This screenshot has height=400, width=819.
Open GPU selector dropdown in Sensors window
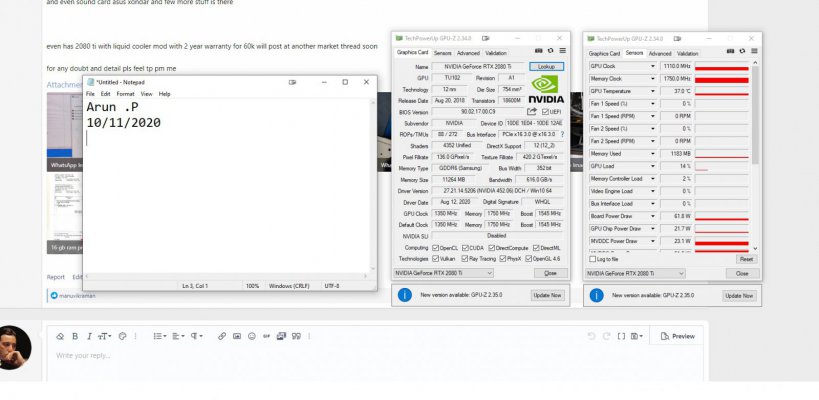coord(635,273)
